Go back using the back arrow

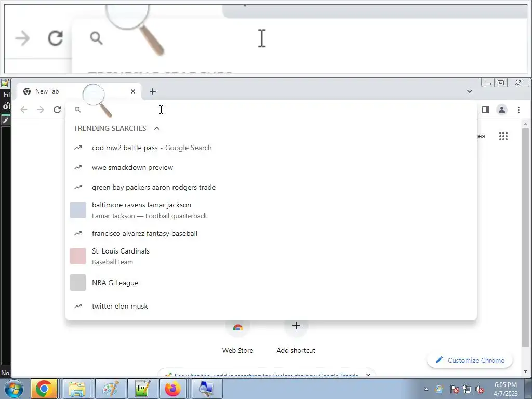click(24, 110)
